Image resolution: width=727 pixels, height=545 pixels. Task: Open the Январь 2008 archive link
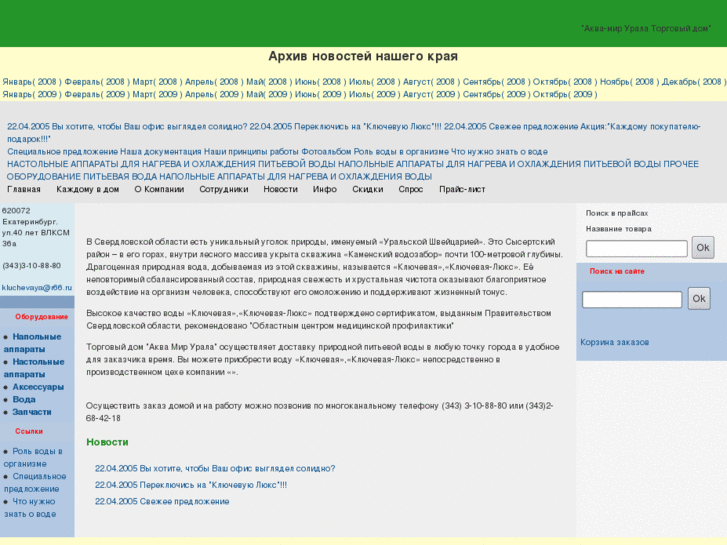coord(30,82)
